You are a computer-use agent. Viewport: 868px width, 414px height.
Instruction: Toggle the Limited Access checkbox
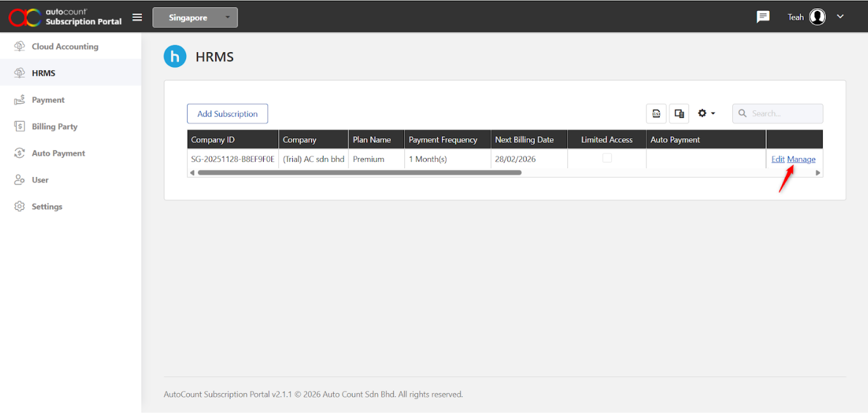[x=607, y=158]
